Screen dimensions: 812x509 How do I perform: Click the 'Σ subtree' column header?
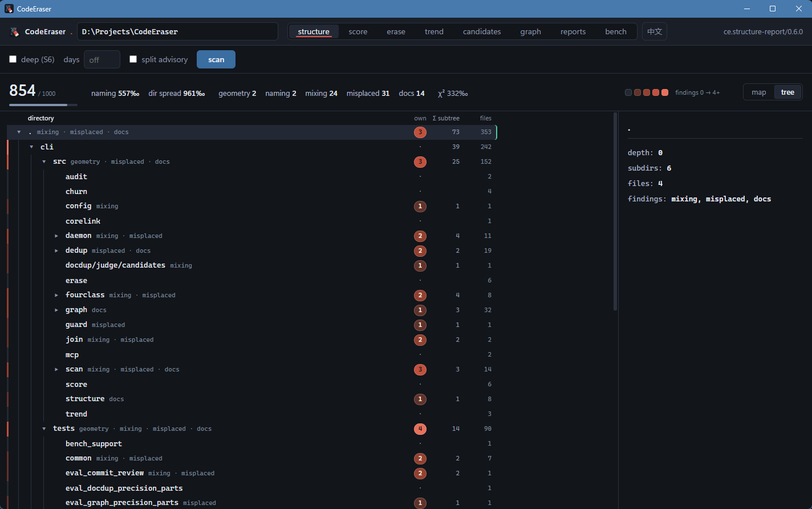(x=446, y=118)
